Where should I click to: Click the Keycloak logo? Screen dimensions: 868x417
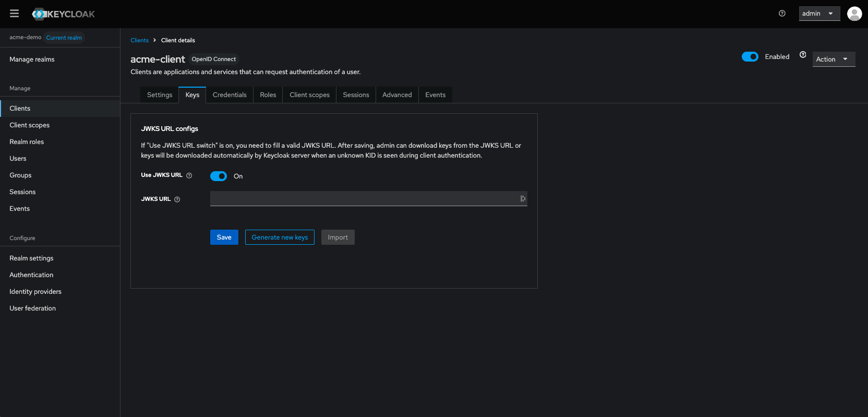pos(63,14)
